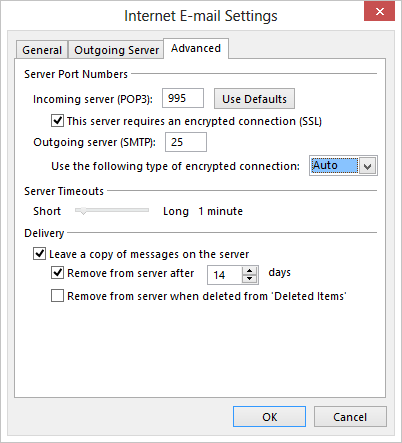402x443 pixels.
Task: Focus the Incoming server POP3 port field
Action: (x=183, y=98)
